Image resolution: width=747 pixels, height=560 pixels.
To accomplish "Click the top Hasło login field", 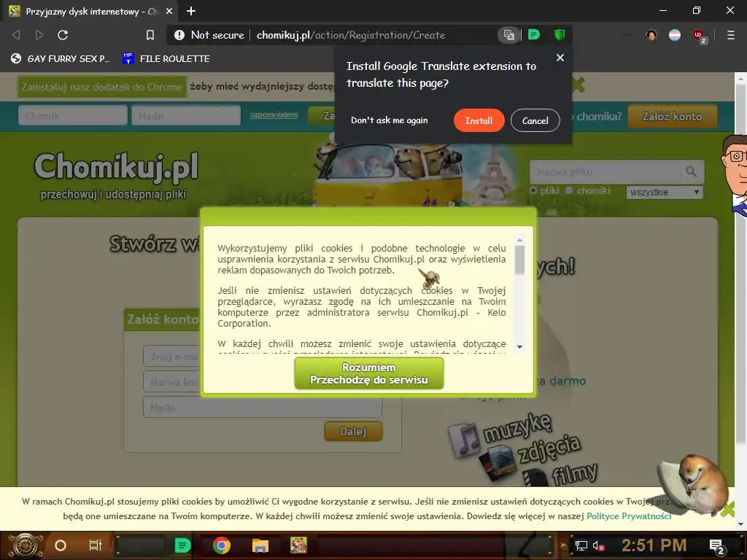I will point(186,116).
